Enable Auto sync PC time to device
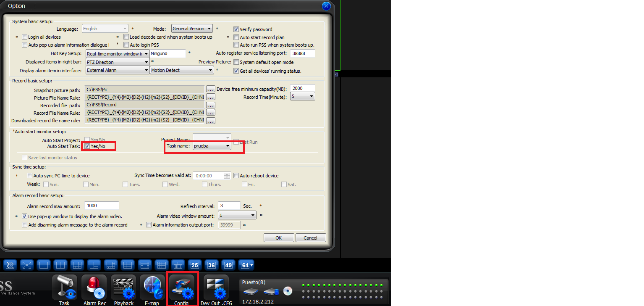The height and width of the screenshot is (306, 644). point(29,176)
